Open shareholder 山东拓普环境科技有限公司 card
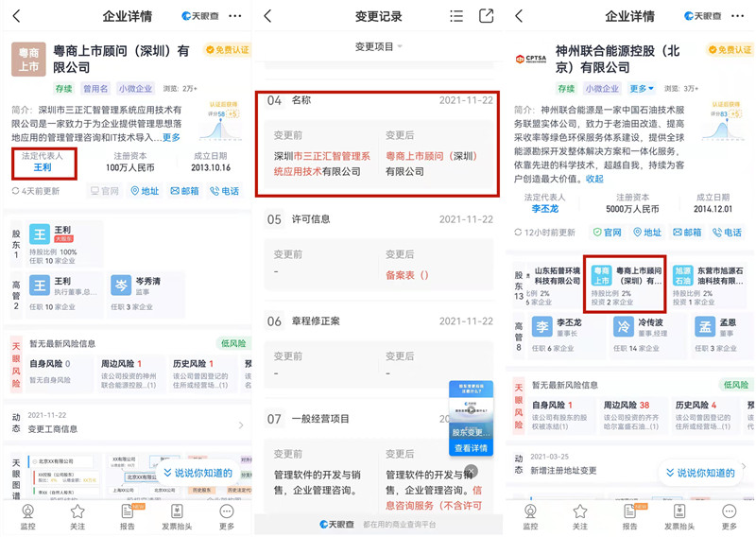The image size is (756, 537). click(x=553, y=286)
